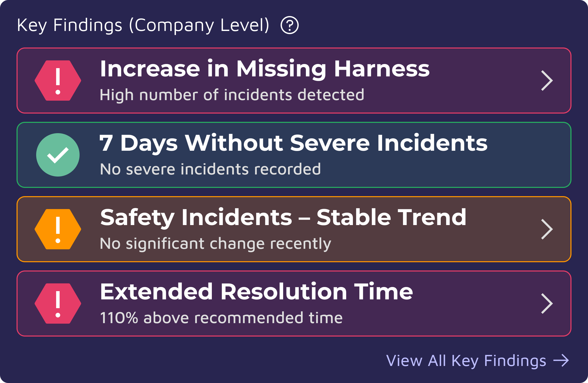Click the red alert icon on Increase in Missing Harness
Viewport: 588px width, 383px height.
pyautogui.click(x=58, y=80)
